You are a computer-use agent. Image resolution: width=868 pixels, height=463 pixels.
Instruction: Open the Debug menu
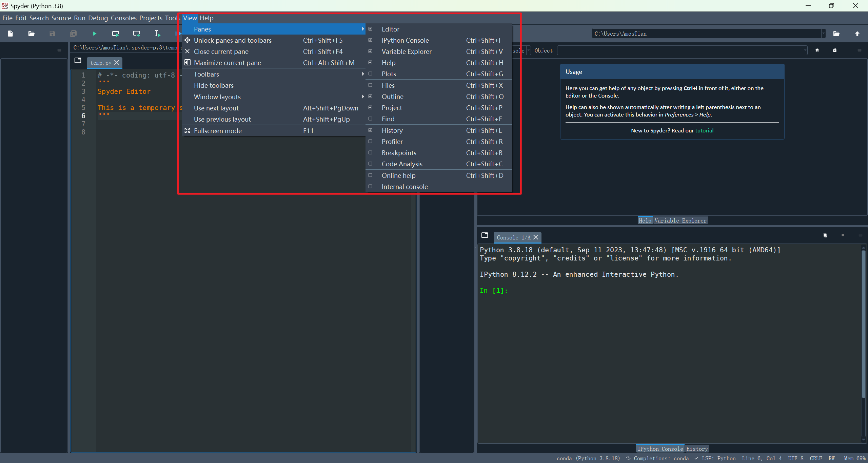pos(98,18)
